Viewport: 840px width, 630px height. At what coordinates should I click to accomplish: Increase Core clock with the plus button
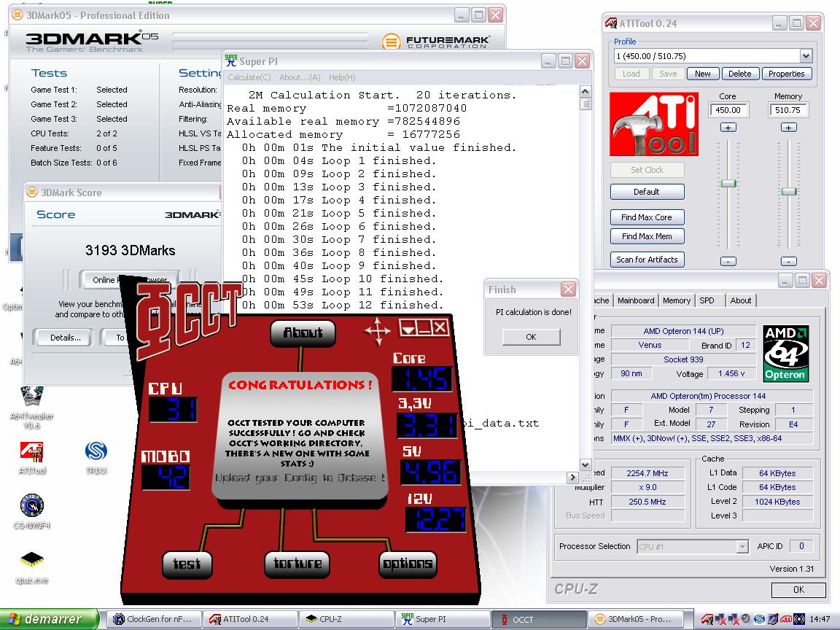[x=728, y=128]
